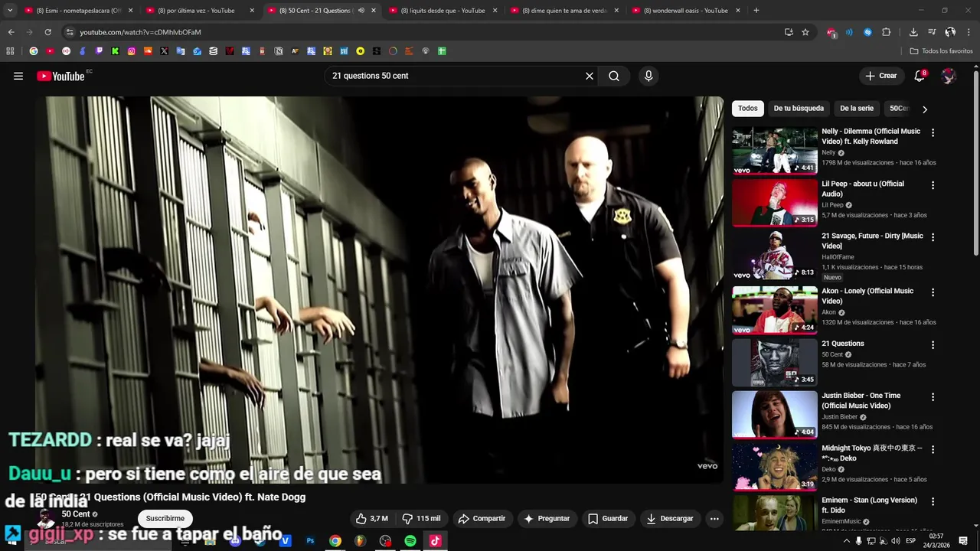The height and width of the screenshot is (551, 980).
Task: Open Chrome downloads icon
Action: click(913, 32)
